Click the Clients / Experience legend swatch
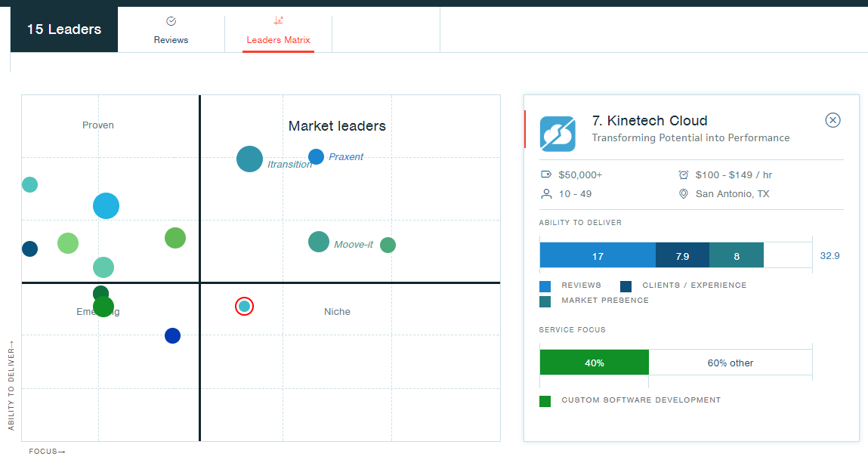This screenshot has width=868, height=463. tap(626, 286)
